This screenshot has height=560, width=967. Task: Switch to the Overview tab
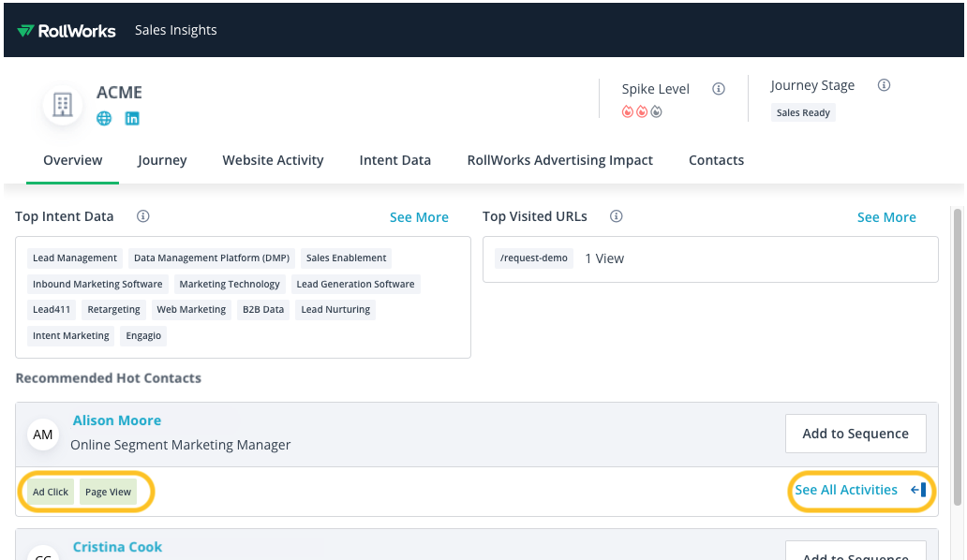pyautogui.click(x=73, y=160)
